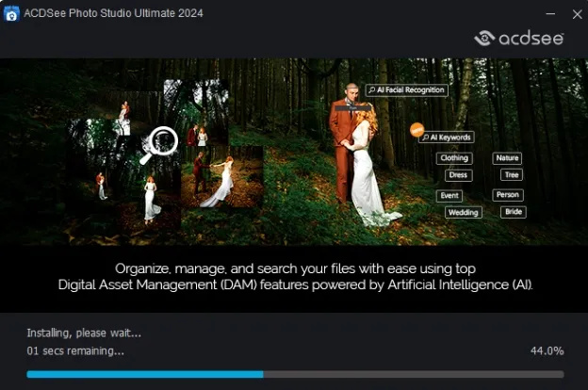The image size is (588, 390).
Task: Click the magnifying glass graphic in banner
Action: (x=159, y=145)
